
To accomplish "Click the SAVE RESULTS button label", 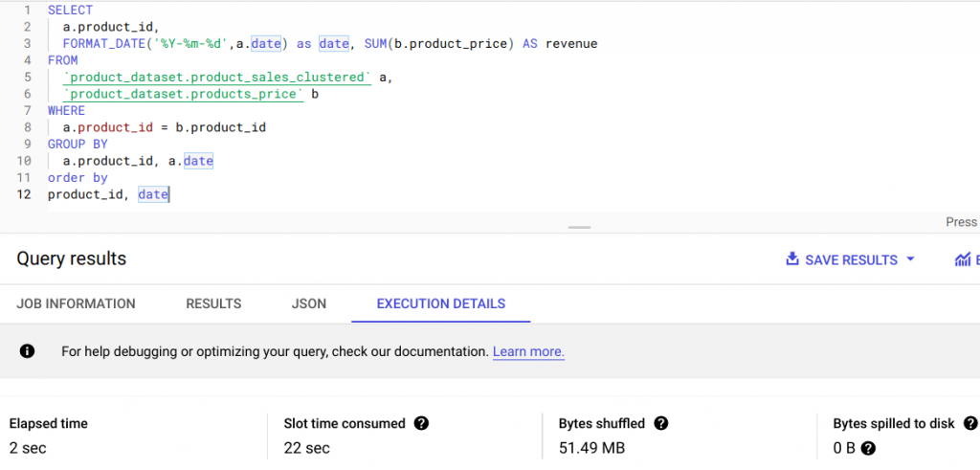I will pos(851,260).
